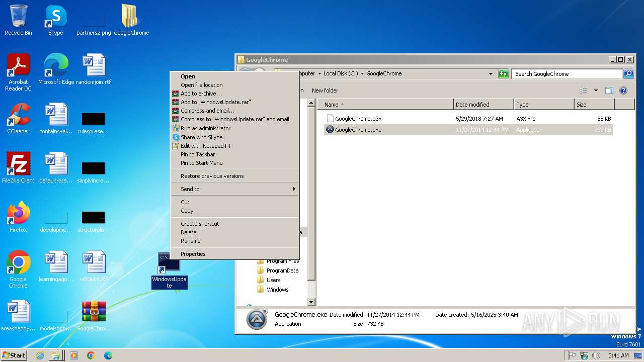
Task: Select Share with Skype
Action: [x=234, y=137]
